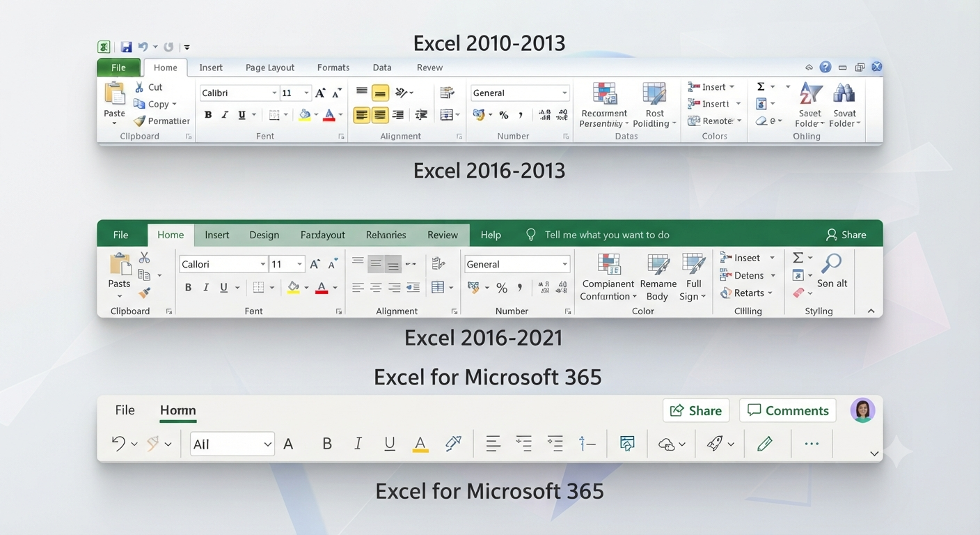Click Compianent Confuntion button in Excel 2016

click(608, 277)
